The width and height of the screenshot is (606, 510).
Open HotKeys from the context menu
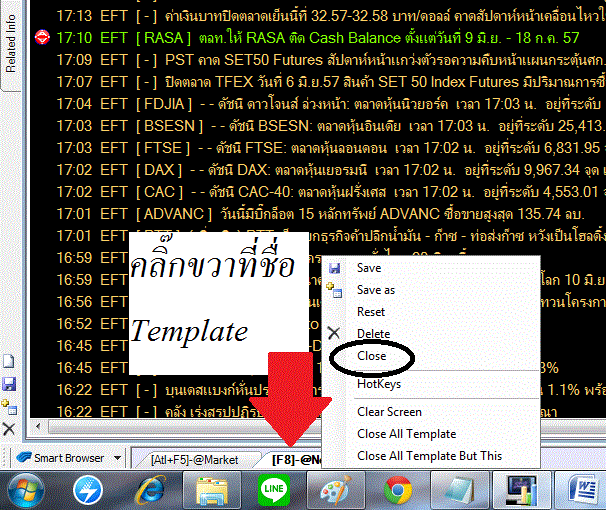(x=379, y=384)
